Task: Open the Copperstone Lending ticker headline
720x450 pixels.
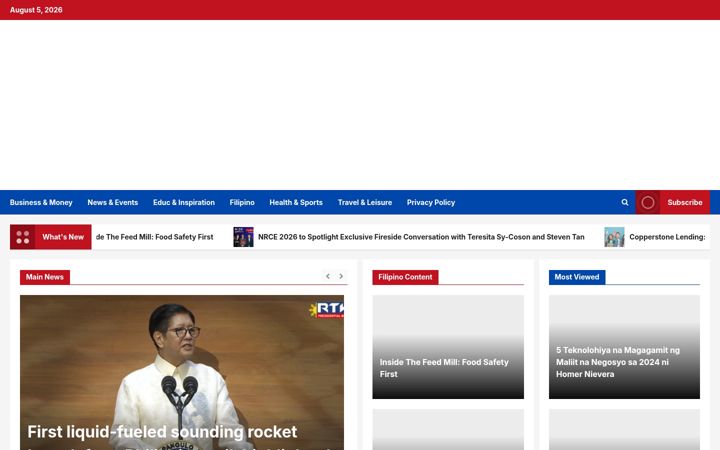Action: pos(667,237)
